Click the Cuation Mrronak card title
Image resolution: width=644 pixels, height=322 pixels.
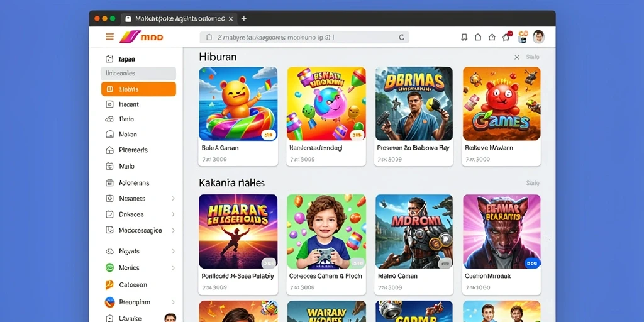487,276
